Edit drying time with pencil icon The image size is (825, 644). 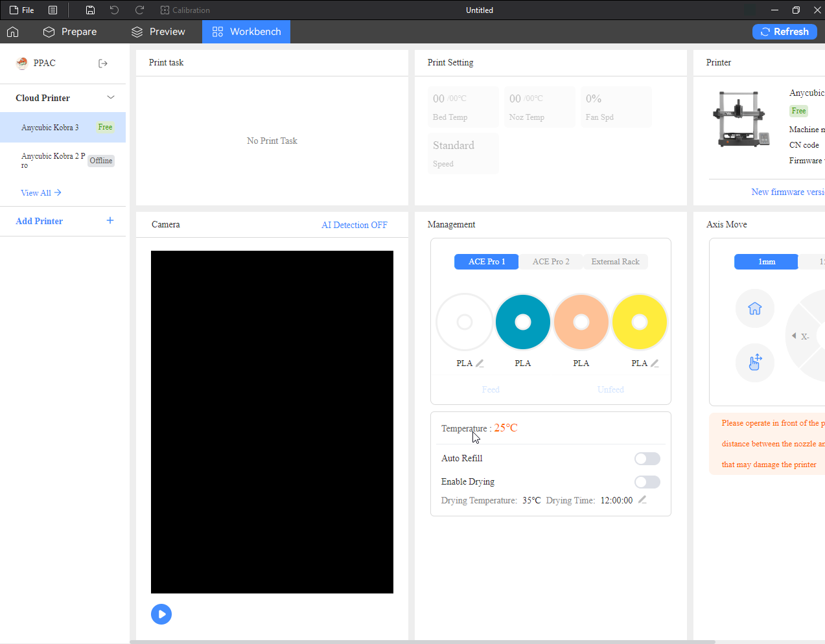(x=642, y=500)
